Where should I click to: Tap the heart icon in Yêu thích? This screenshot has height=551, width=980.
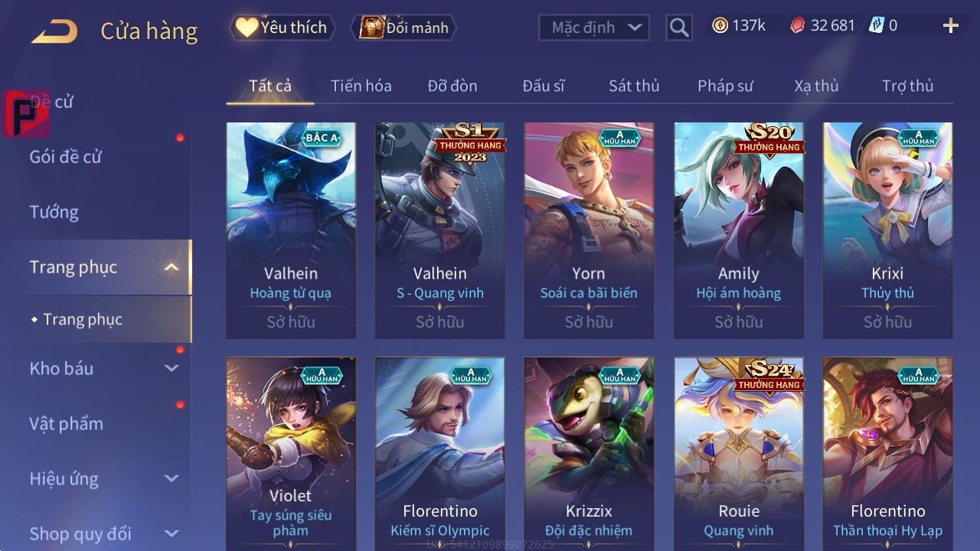247,28
